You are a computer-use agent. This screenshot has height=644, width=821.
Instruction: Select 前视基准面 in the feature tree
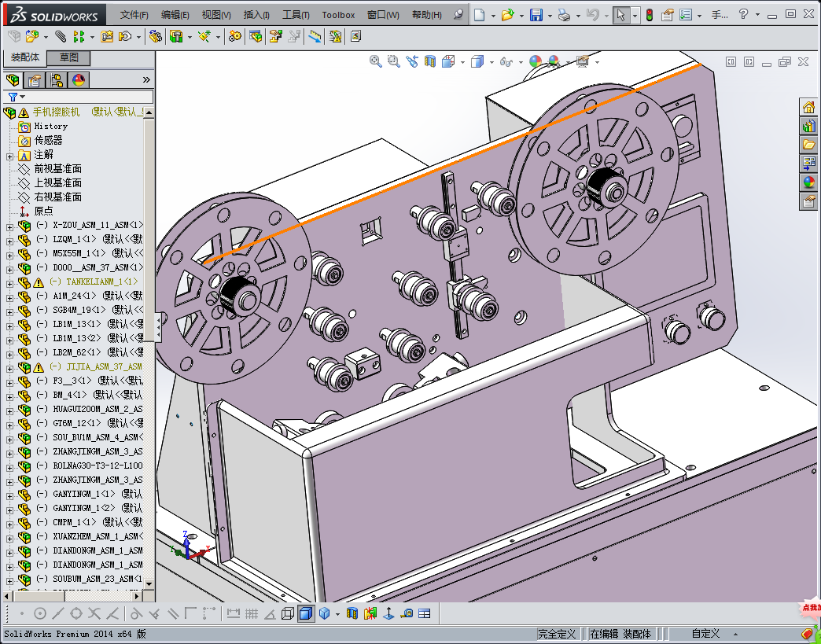point(57,169)
